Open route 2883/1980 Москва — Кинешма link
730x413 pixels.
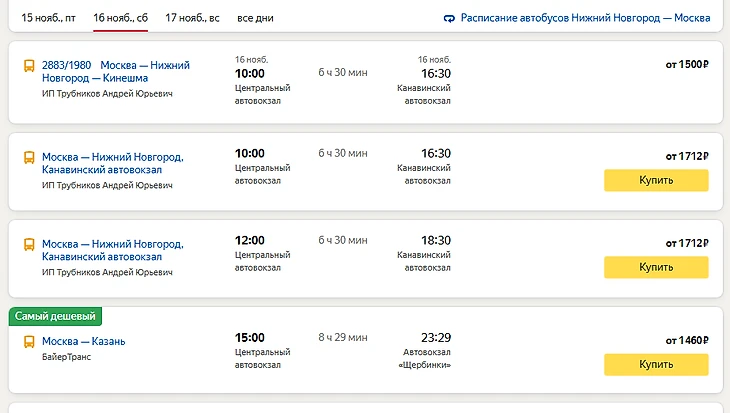pyautogui.click(x=116, y=71)
